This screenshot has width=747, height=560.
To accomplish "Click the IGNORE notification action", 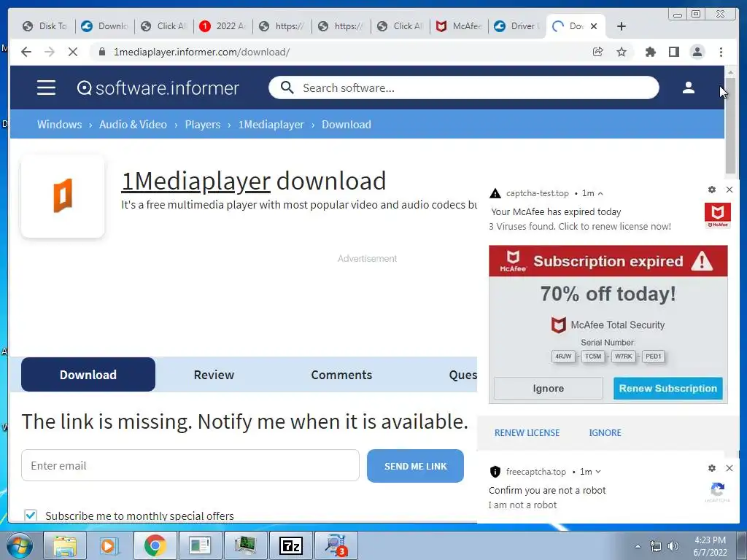I will tap(605, 433).
